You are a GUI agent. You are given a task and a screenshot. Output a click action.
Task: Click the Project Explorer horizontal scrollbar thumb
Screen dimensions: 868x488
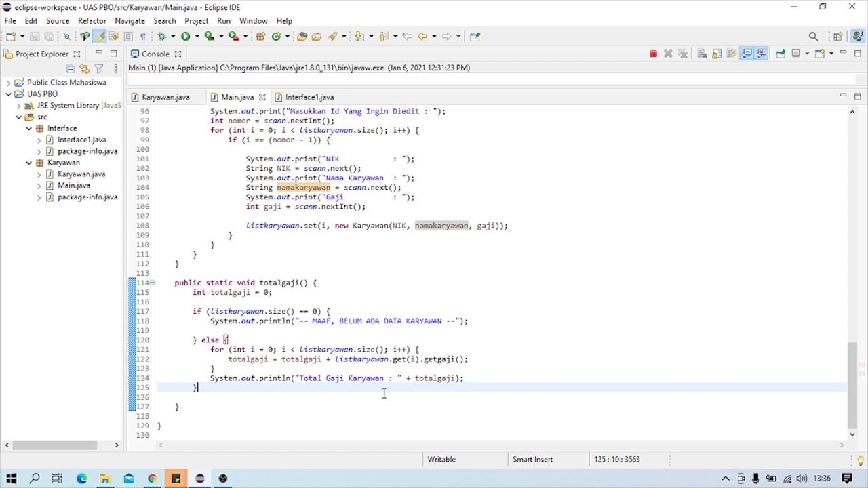coord(55,445)
